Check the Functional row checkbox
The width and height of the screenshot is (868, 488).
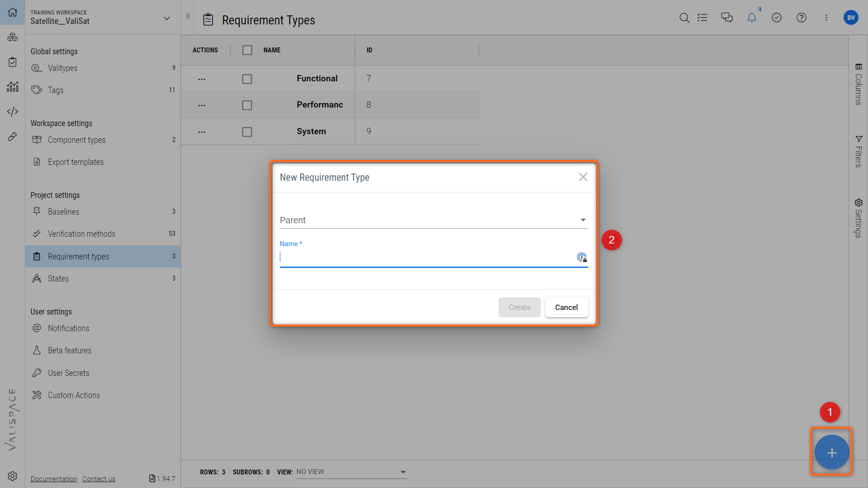click(x=247, y=79)
